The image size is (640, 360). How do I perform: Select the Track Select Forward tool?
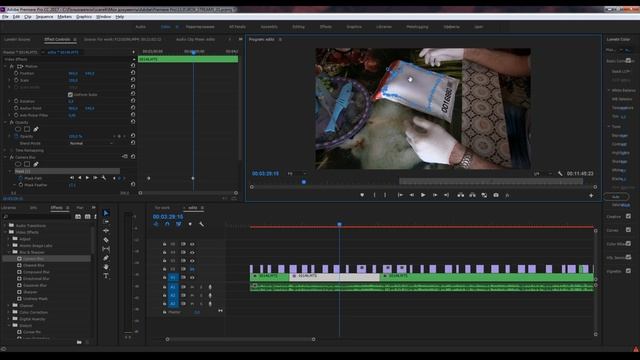106,222
